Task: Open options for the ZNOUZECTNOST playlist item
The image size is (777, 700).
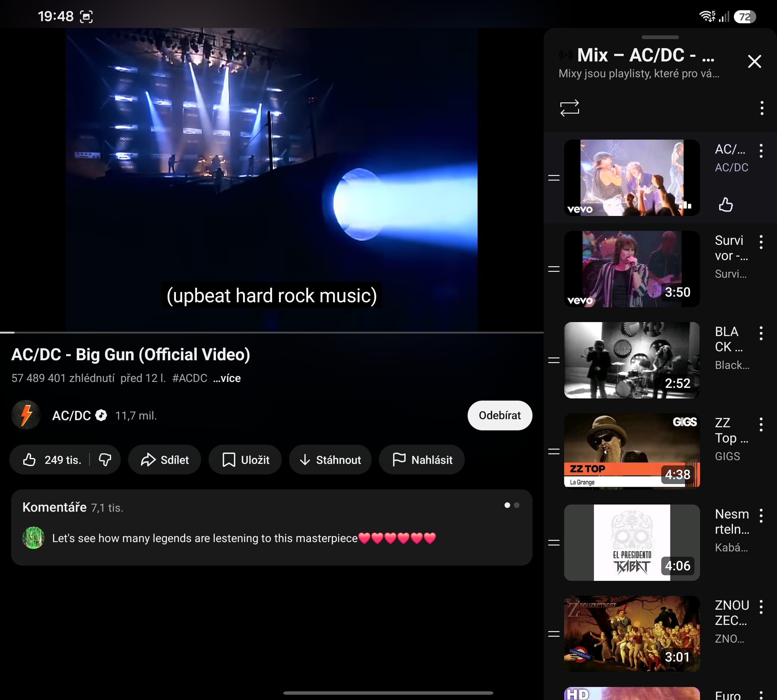Action: tap(761, 607)
